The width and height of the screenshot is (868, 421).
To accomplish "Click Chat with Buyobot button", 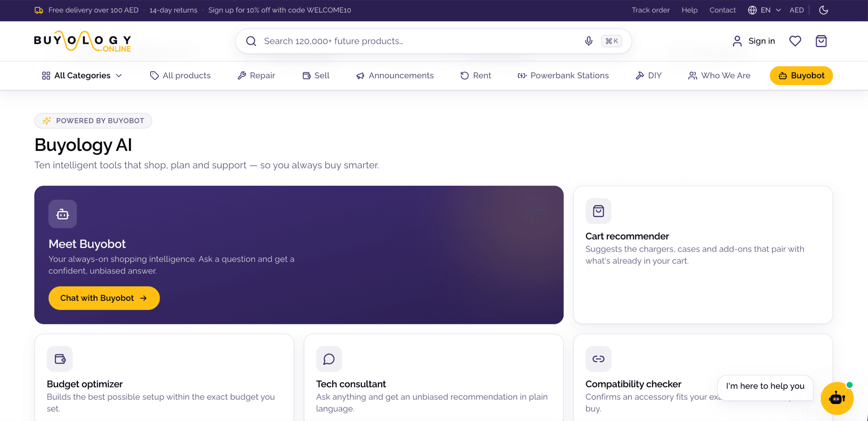I will (104, 298).
